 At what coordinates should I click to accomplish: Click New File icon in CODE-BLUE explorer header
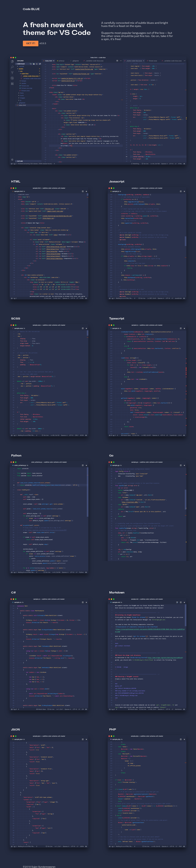(x=31, y=64)
